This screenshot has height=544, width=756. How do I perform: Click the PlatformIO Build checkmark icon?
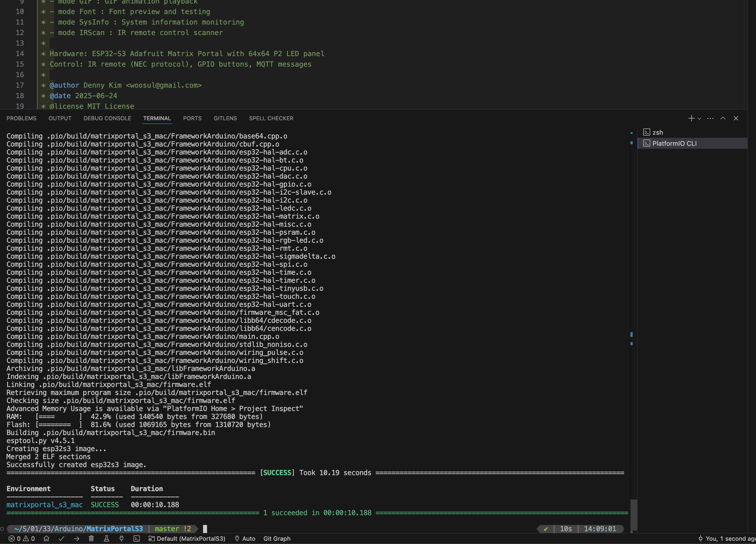point(61,538)
